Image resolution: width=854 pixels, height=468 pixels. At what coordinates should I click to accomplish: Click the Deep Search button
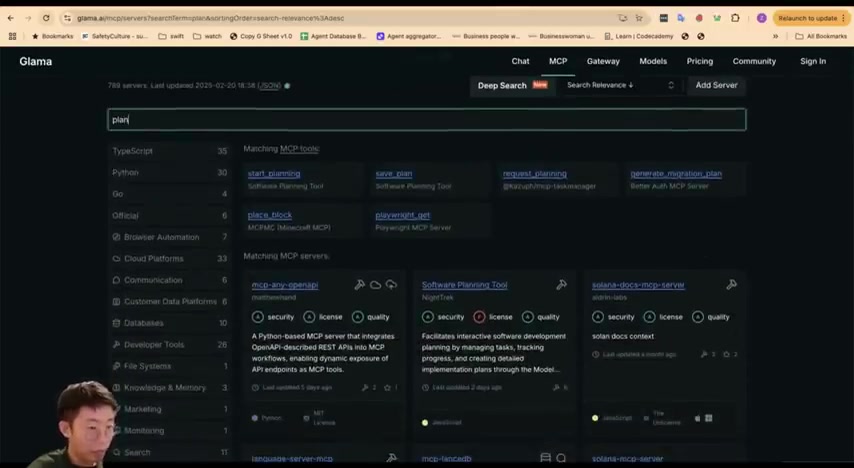[x=512, y=85]
